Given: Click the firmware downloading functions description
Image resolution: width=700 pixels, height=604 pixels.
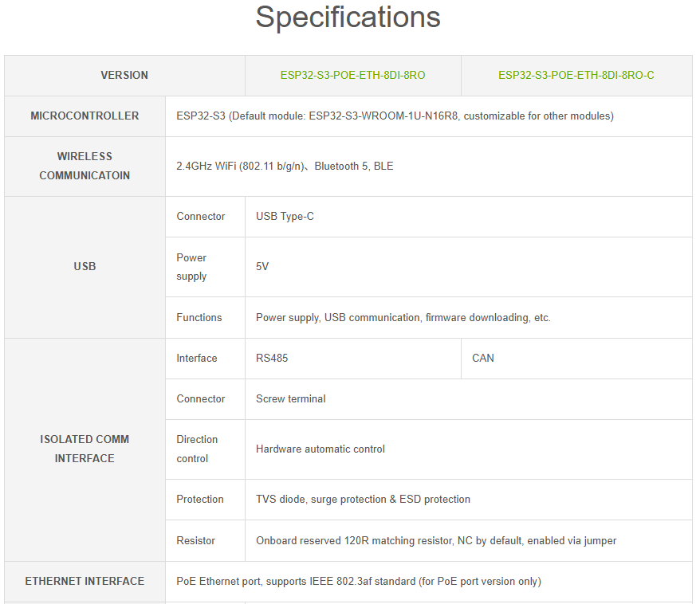Looking at the screenshot, I should 403,318.
